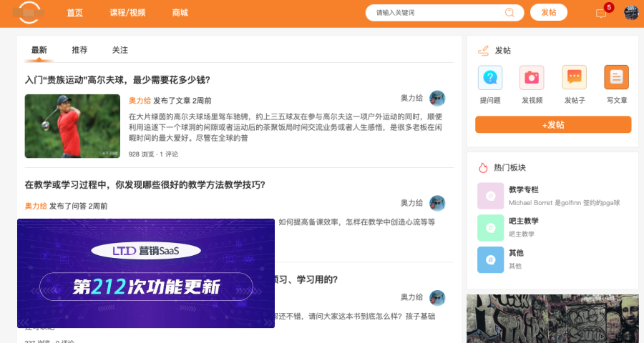The image size is (644, 343).
Task: Click the 发帖 button in header
Action: (x=549, y=12)
